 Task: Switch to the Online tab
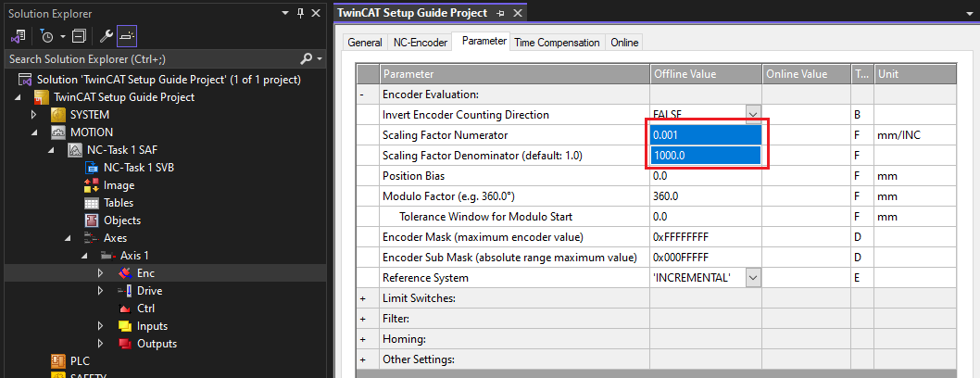pyautogui.click(x=624, y=43)
